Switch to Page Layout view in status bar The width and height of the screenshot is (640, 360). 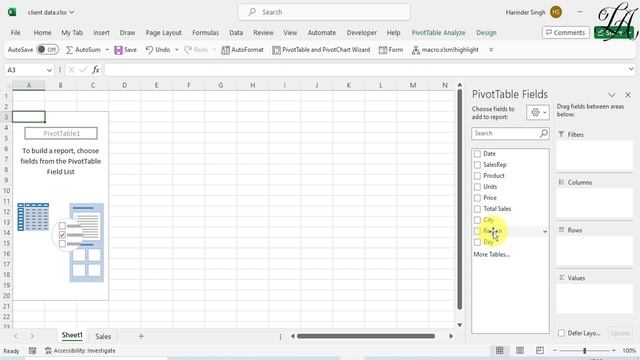[520, 350]
